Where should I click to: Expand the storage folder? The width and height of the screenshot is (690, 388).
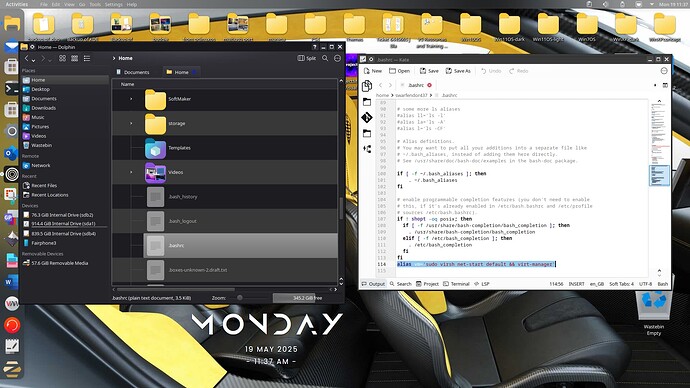131,123
